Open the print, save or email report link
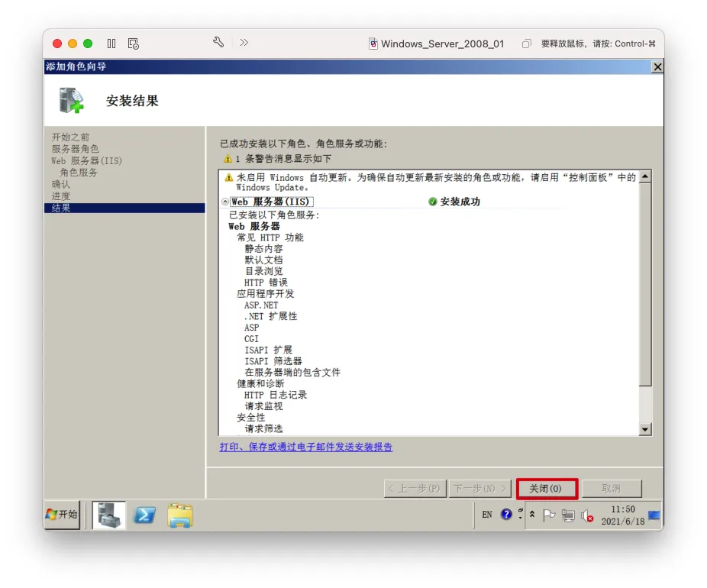This screenshot has width=707, height=588. click(x=305, y=447)
